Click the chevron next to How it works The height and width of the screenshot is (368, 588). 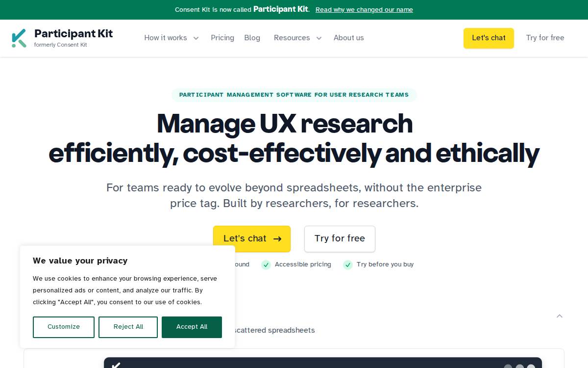(196, 38)
